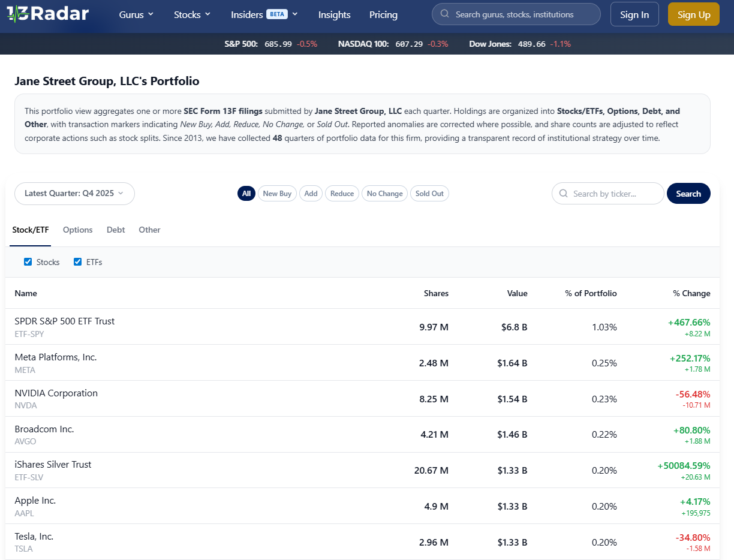Click the $6.8 B value cell
This screenshot has width=734, height=560.
(515, 327)
